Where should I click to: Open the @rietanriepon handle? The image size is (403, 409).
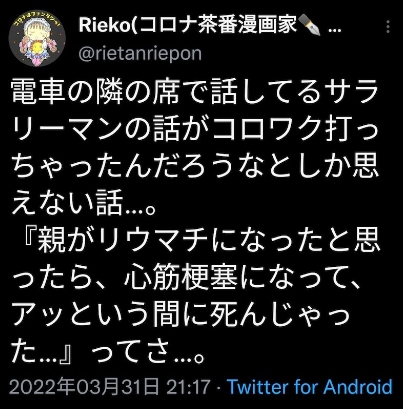(x=140, y=53)
